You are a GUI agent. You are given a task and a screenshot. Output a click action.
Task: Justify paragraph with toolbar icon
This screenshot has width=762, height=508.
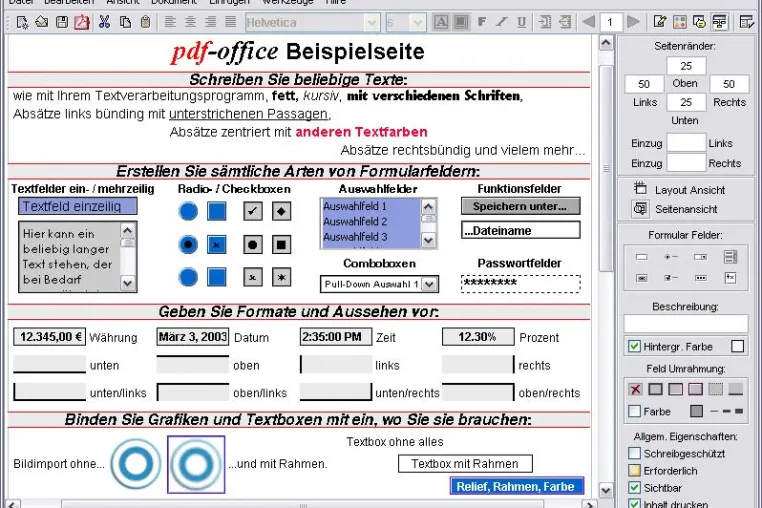pyautogui.click(x=230, y=22)
